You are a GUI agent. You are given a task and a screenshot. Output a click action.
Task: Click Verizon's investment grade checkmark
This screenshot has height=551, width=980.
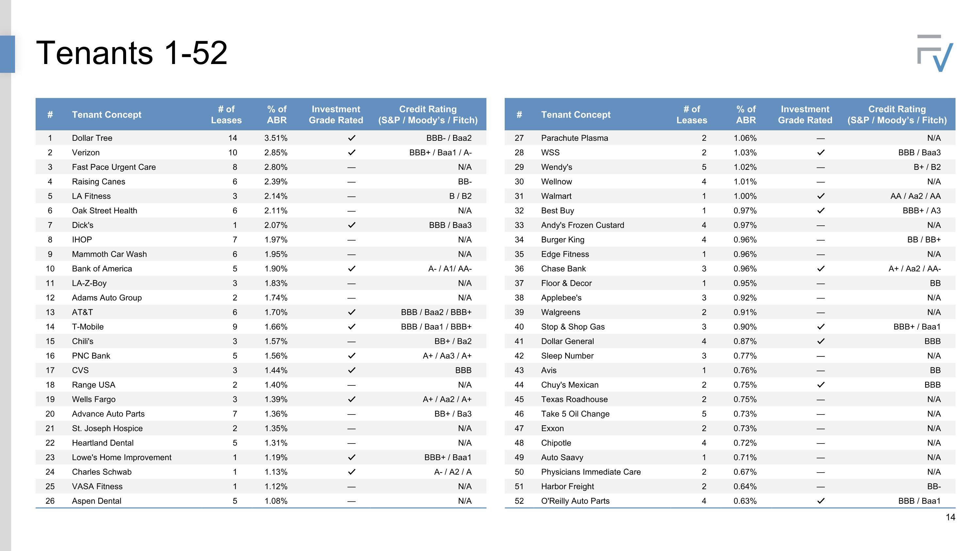coord(351,153)
